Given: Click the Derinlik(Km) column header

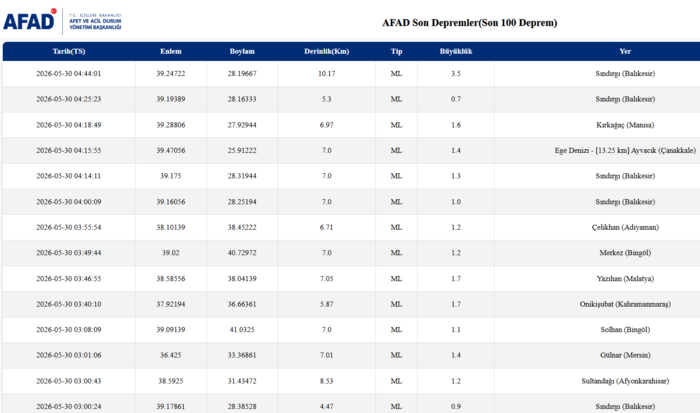Looking at the screenshot, I should (327, 51).
